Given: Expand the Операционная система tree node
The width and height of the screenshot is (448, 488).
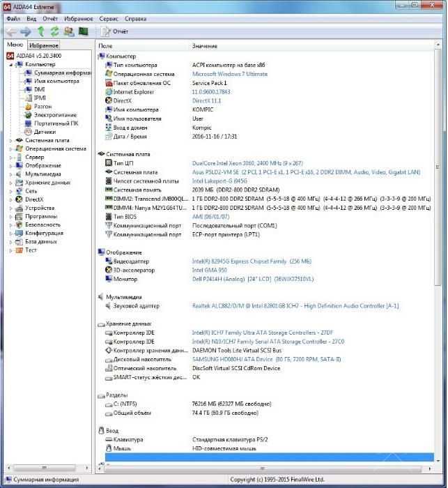Looking at the screenshot, I should tap(11, 149).
